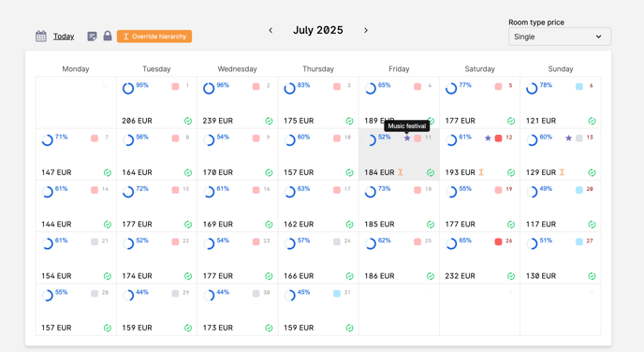The image size is (644, 352).
Task: Click the star event icon on July 12
Action: pyautogui.click(x=488, y=138)
